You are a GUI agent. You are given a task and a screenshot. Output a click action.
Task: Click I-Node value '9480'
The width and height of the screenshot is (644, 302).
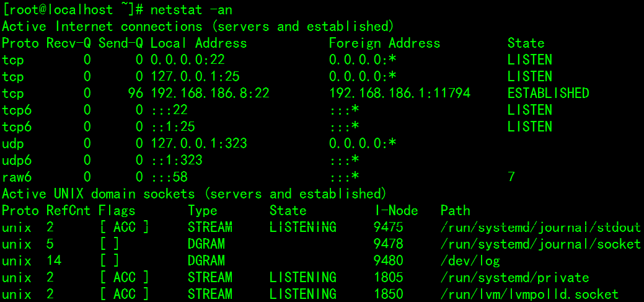(x=389, y=261)
